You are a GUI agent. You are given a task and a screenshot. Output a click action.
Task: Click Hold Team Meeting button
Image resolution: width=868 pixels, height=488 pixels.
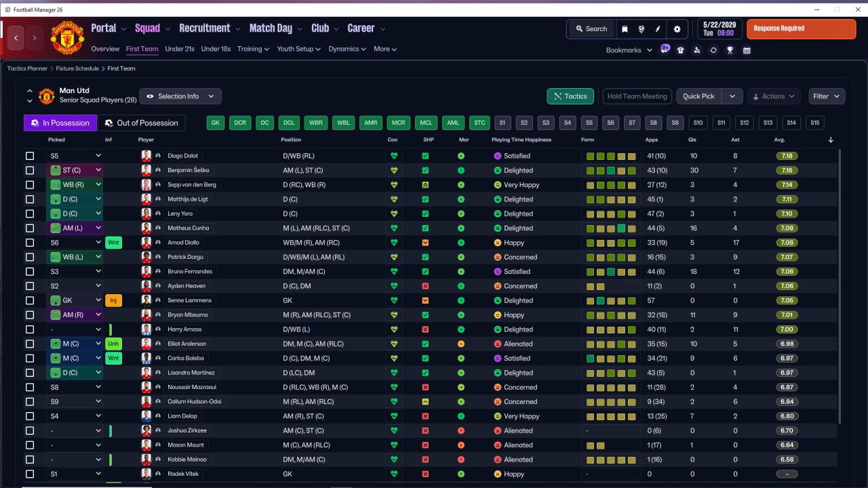point(637,96)
